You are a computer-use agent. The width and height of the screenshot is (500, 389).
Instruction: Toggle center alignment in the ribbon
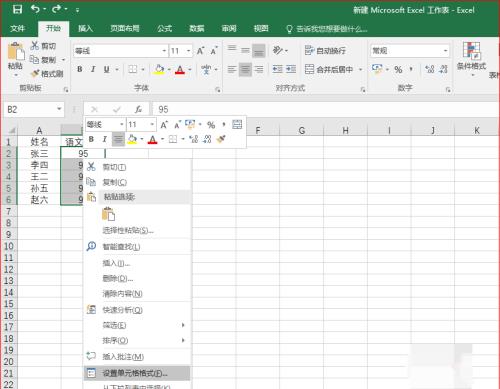(245, 69)
